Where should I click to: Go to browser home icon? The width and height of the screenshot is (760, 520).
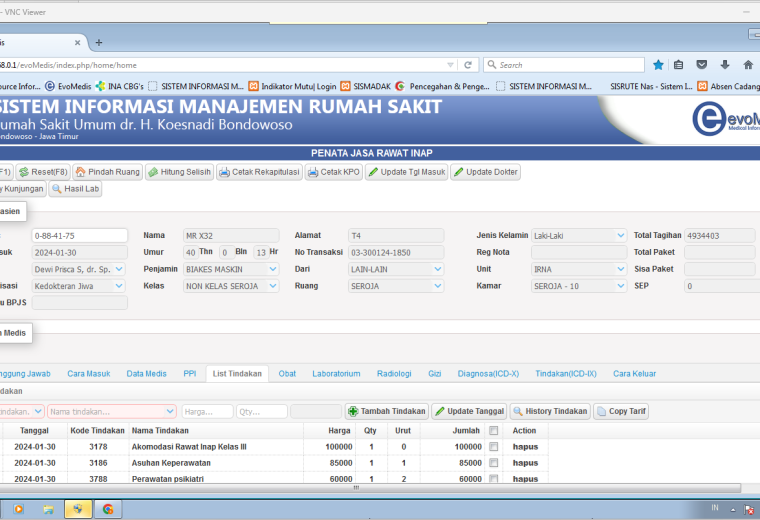coord(748,65)
